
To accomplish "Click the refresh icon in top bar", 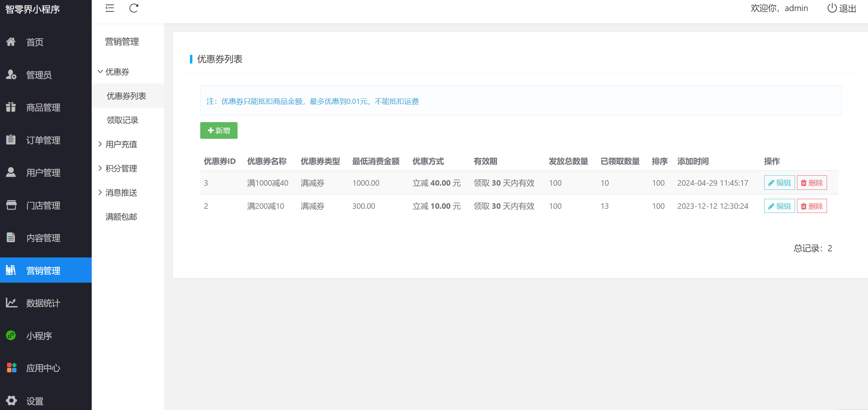I will pyautogui.click(x=134, y=8).
